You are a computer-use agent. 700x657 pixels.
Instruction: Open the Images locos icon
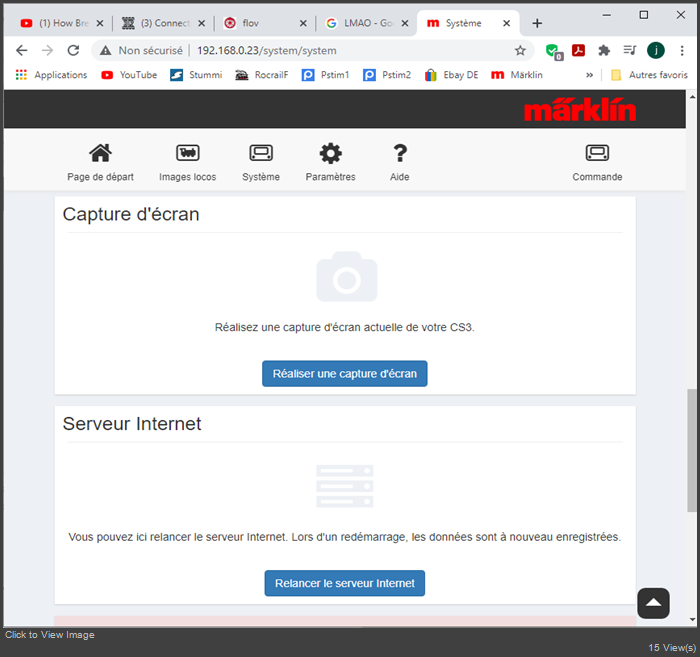pyautogui.click(x=188, y=153)
